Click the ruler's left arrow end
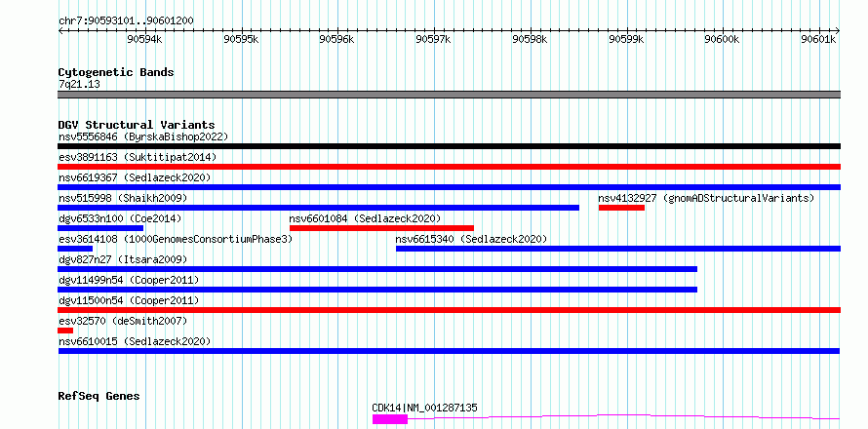 tap(59, 31)
